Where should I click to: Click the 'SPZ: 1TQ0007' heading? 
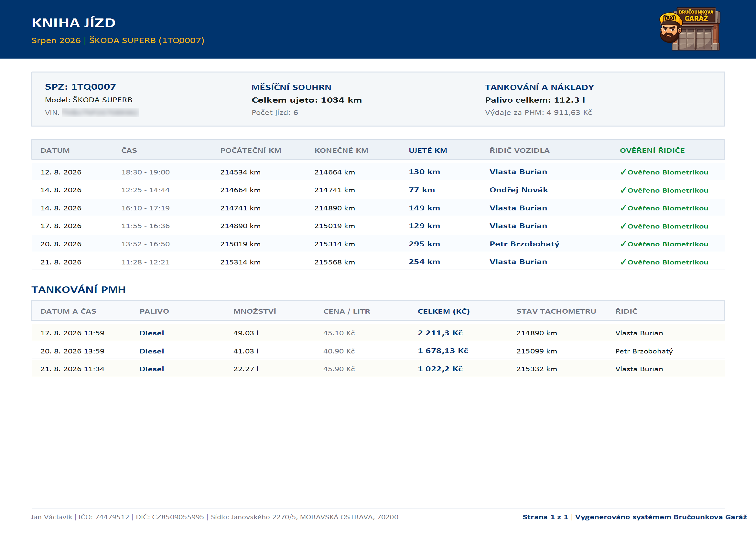click(80, 87)
